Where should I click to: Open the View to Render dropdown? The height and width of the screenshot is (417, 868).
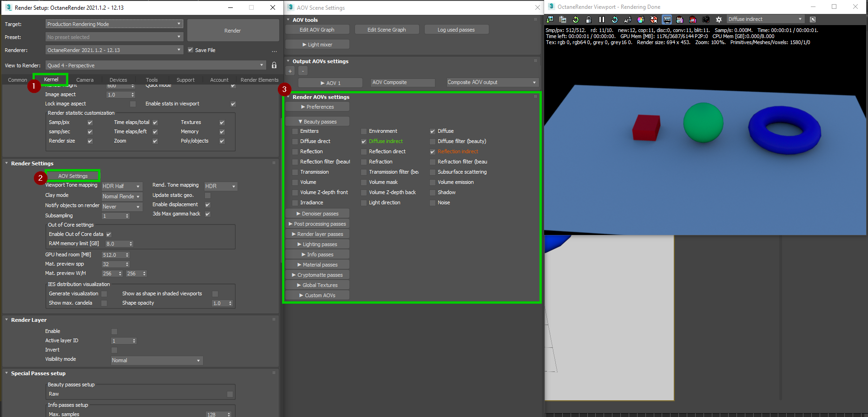click(156, 65)
